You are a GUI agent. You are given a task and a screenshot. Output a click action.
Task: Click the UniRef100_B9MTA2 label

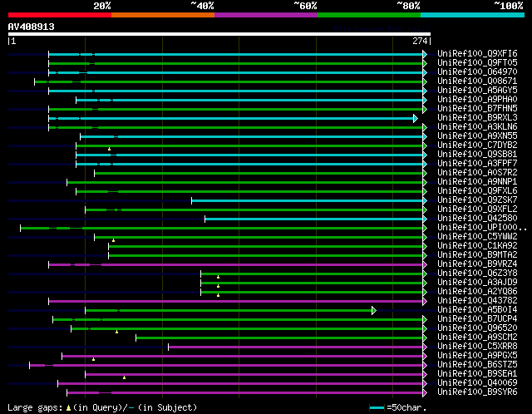[477, 255]
